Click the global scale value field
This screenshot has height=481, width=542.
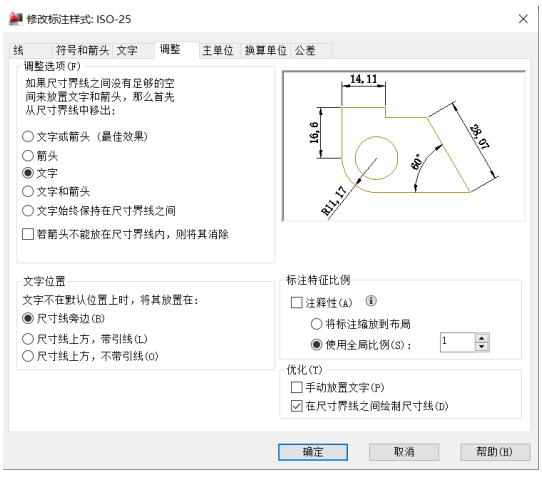pyautogui.click(x=457, y=342)
